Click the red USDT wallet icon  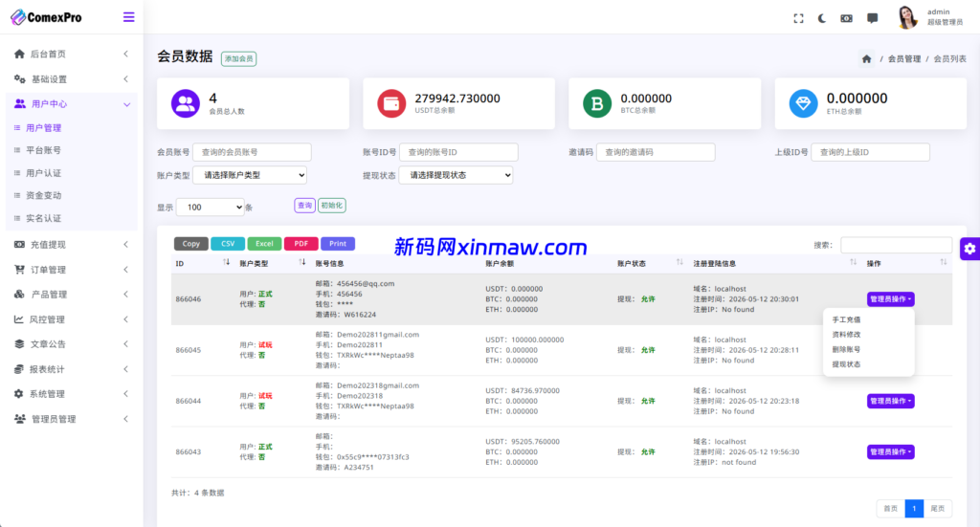(x=391, y=103)
